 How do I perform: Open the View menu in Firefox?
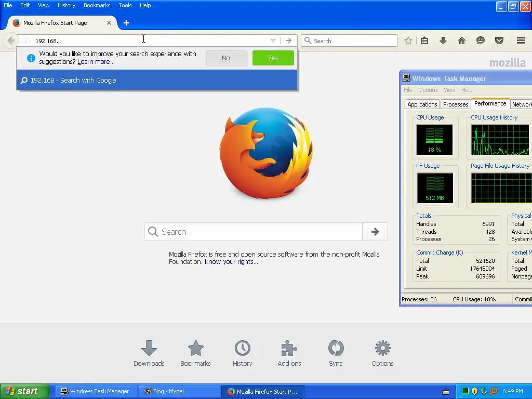tap(44, 5)
